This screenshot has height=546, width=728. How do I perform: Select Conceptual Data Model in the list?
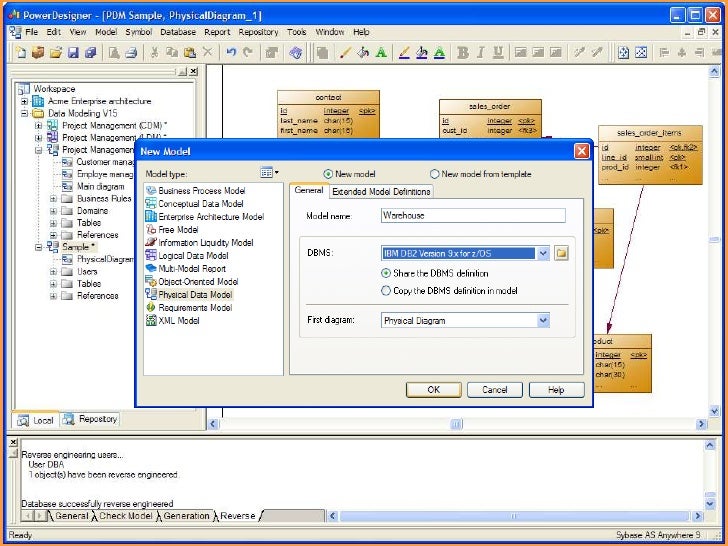coord(201,203)
